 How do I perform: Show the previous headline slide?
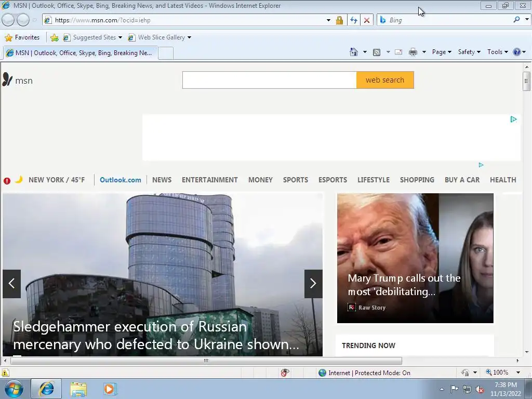[12, 284]
